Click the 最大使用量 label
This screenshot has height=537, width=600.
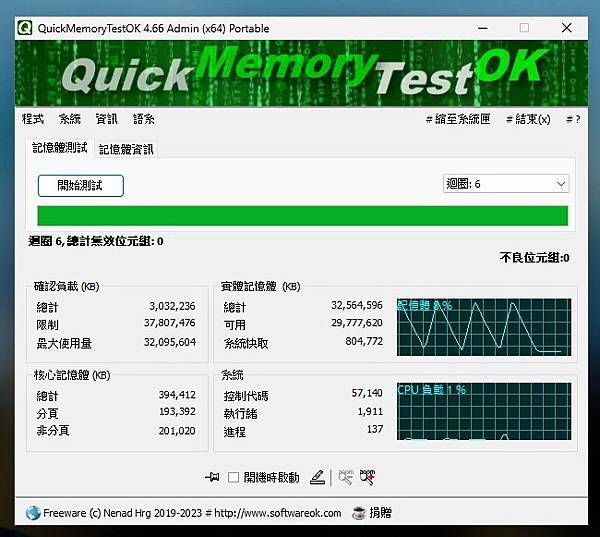pos(64,343)
